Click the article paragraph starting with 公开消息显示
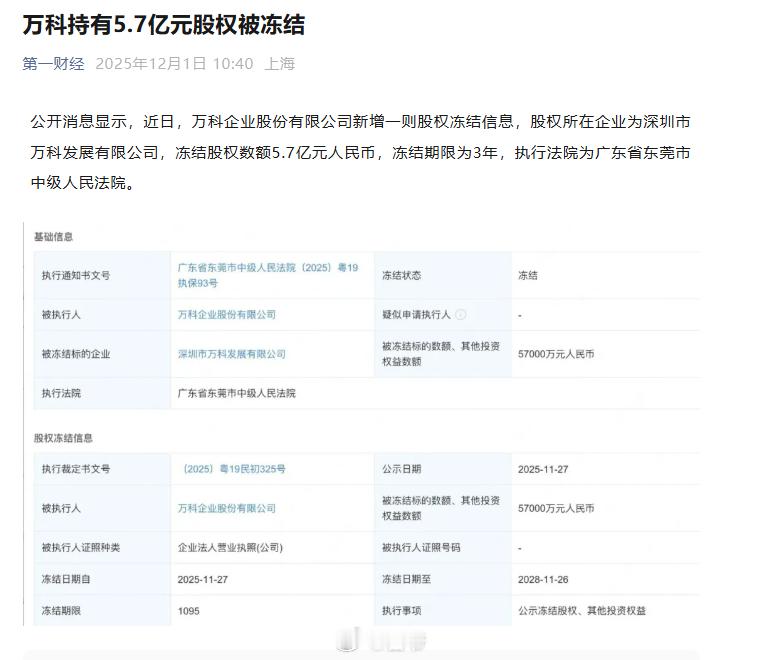This screenshot has width=765, height=660. (x=361, y=152)
